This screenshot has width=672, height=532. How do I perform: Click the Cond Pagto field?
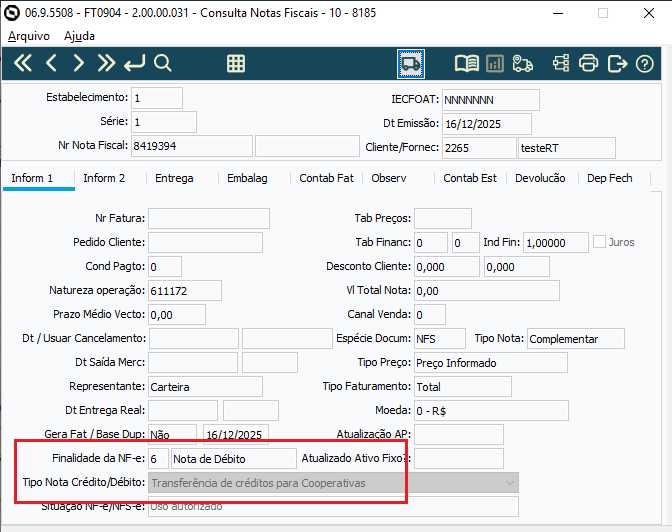(x=165, y=266)
